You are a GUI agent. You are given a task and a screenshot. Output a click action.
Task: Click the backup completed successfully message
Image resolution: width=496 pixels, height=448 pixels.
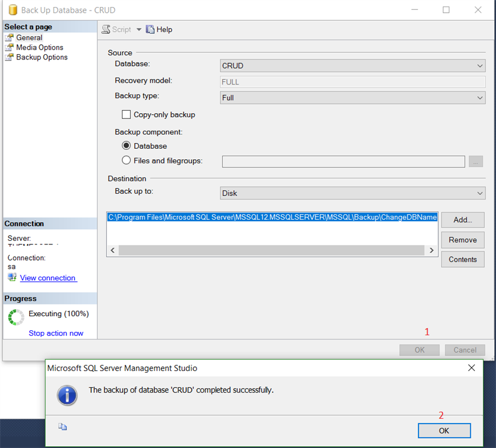click(x=181, y=390)
